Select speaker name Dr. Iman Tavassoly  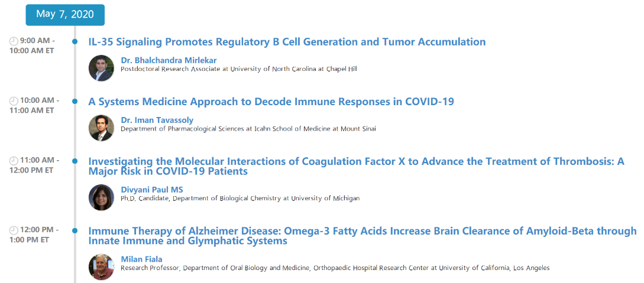(157, 120)
